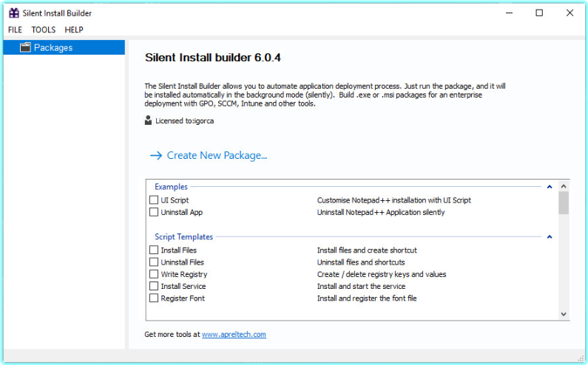Image resolution: width=588 pixels, height=365 pixels.
Task: Collapse the Examples group chevron
Action: click(550, 187)
